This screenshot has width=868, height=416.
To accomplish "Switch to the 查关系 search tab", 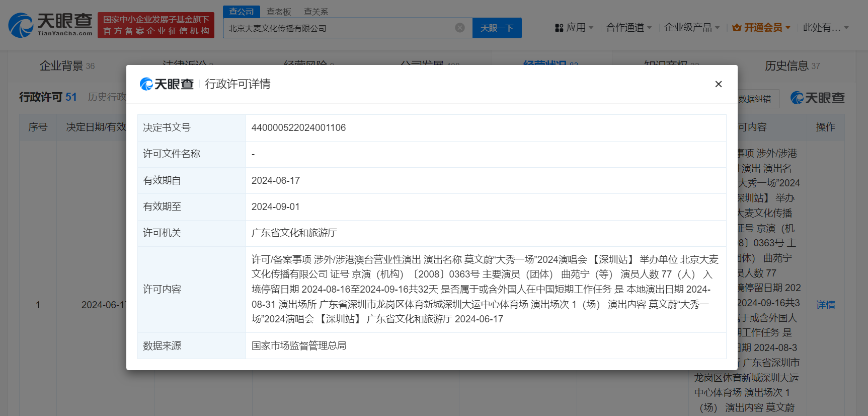I will 316,12.
